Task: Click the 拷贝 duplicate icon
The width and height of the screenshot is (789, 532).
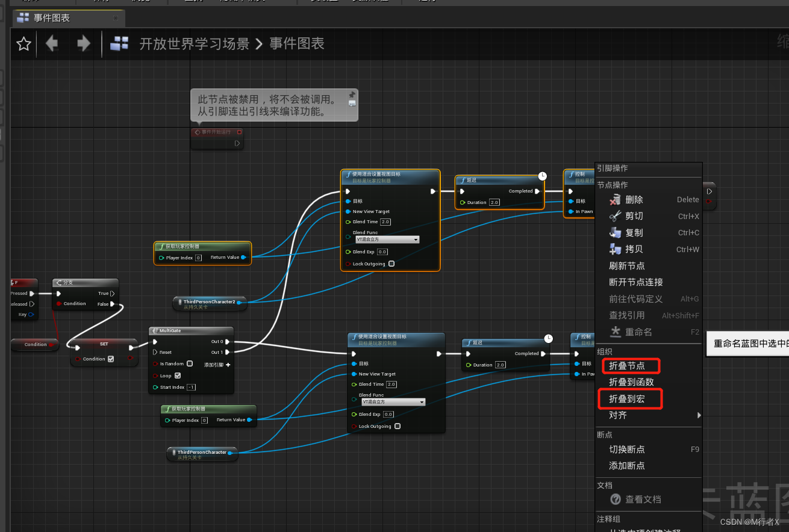Action: pos(615,249)
